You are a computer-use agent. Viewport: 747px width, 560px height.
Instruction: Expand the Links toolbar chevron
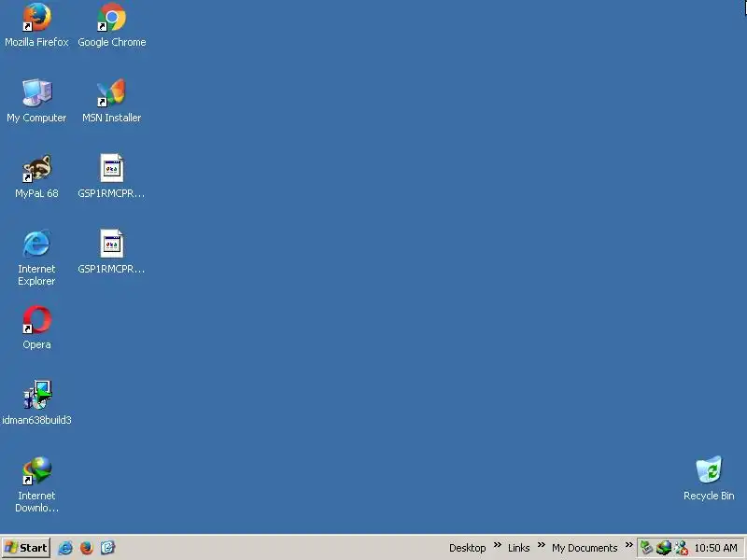(x=542, y=545)
